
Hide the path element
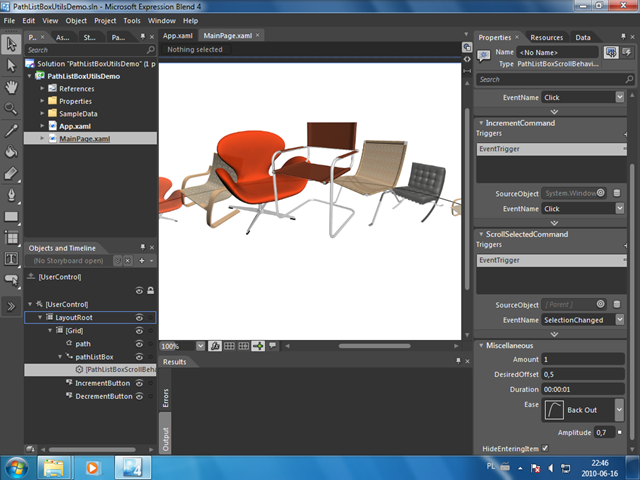[x=139, y=344]
